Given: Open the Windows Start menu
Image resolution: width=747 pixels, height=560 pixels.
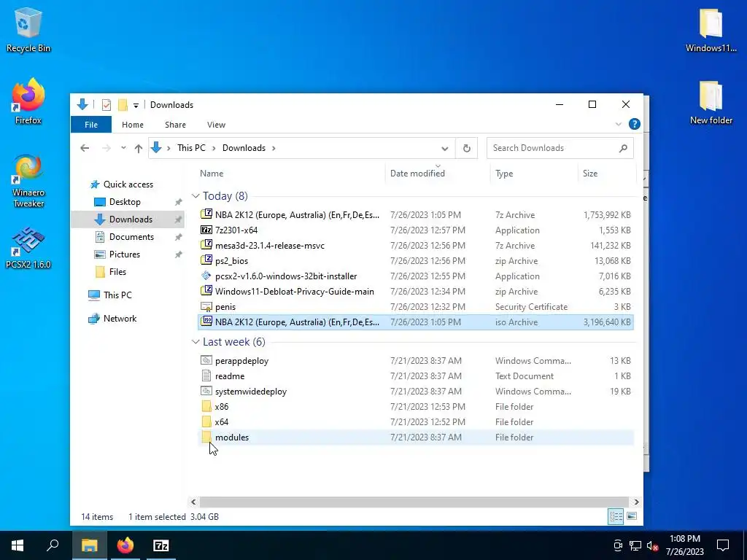Looking at the screenshot, I should (x=18, y=545).
